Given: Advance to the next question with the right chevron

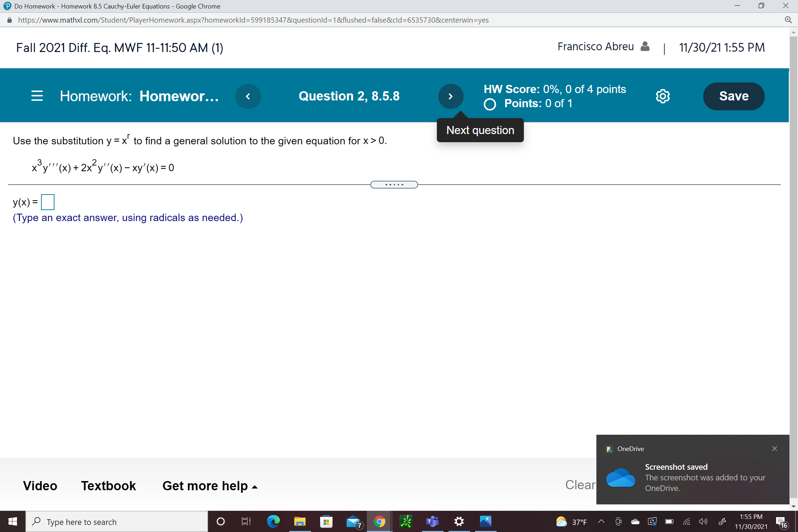Looking at the screenshot, I should (451, 96).
